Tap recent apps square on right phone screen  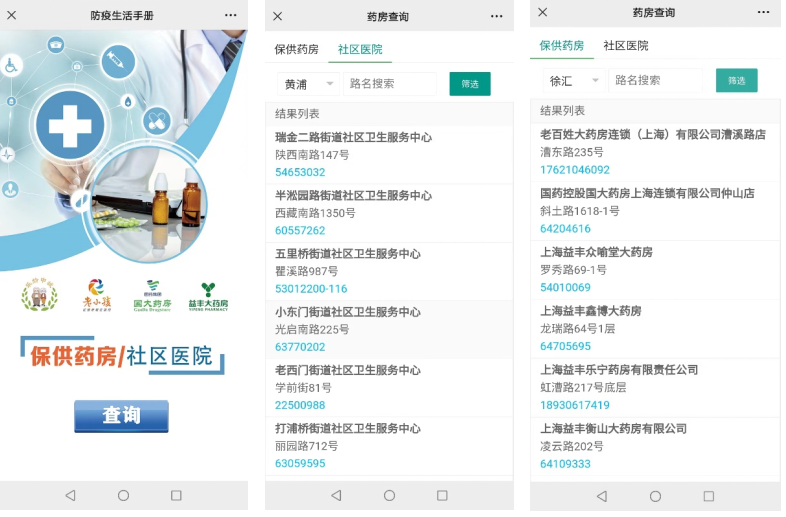708,496
